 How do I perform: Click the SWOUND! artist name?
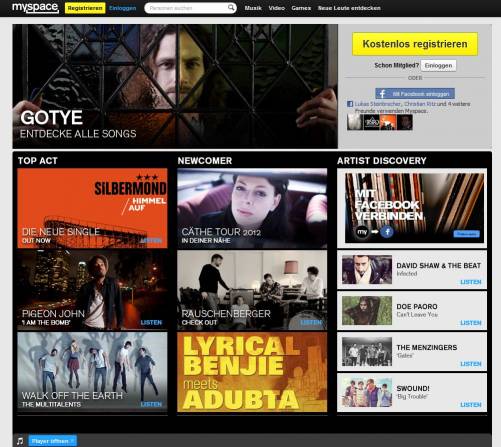tap(413, 388)
